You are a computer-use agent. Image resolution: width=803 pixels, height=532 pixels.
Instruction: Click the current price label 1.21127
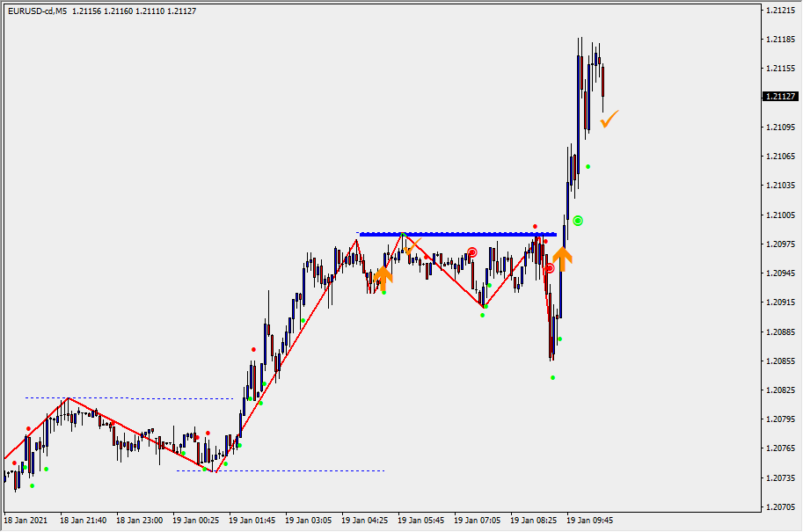[780, 97]
